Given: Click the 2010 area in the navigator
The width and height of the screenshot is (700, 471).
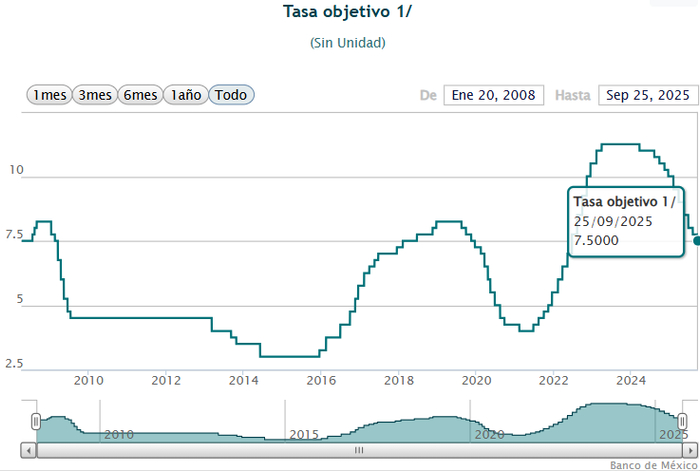Looking at the screenshot, I should click(x=119, y=434).
